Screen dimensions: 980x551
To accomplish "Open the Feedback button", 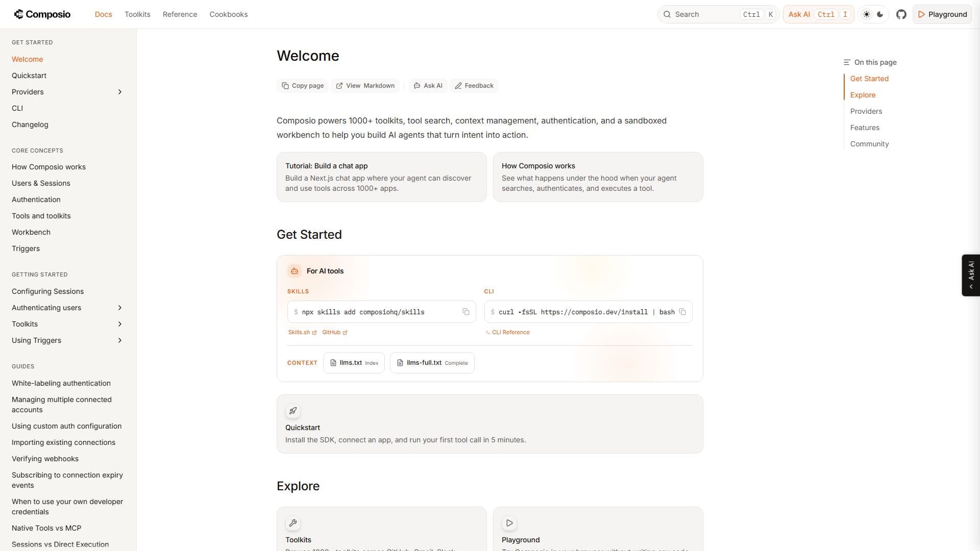I will (474, 86).
